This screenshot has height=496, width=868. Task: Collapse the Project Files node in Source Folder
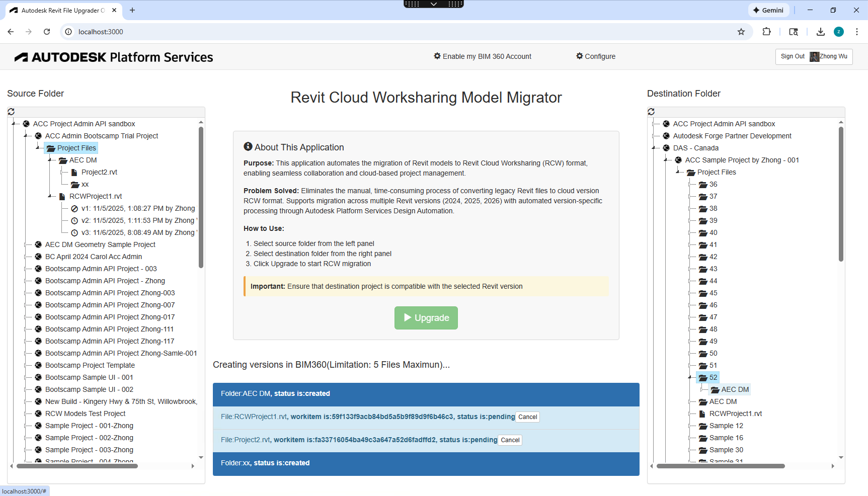coord(37,147)
